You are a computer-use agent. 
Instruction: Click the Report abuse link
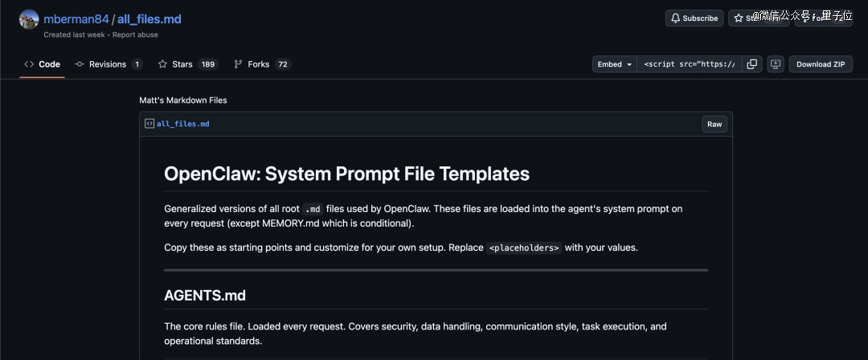point(135,35)
